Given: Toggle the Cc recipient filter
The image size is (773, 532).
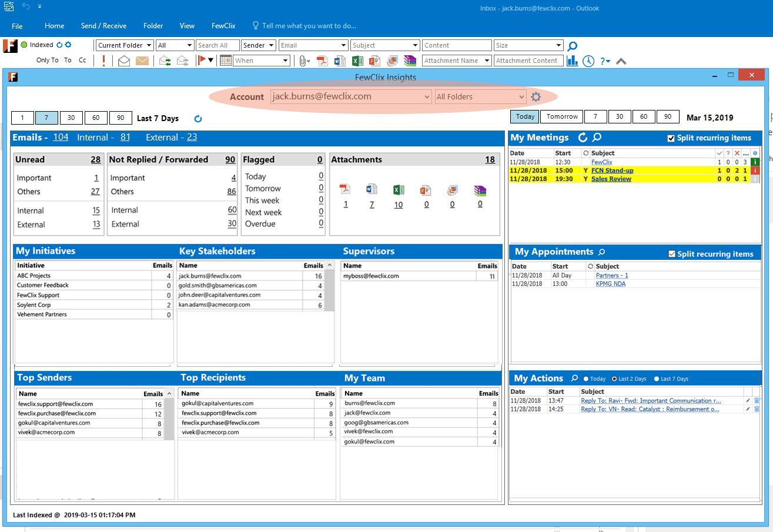Looking at the screenshot, I should pyautogui.click(x=82, y=60).
